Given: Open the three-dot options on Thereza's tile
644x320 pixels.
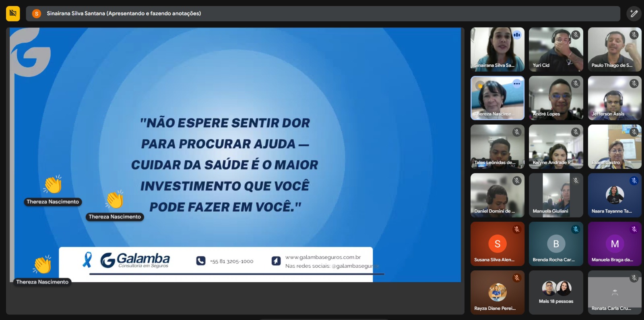Looking at the screenshot, I should (x=517, y=84).
